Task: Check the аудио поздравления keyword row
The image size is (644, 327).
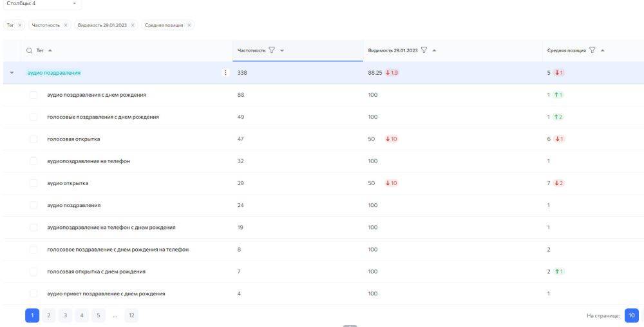Action: [x=33, y=205]
